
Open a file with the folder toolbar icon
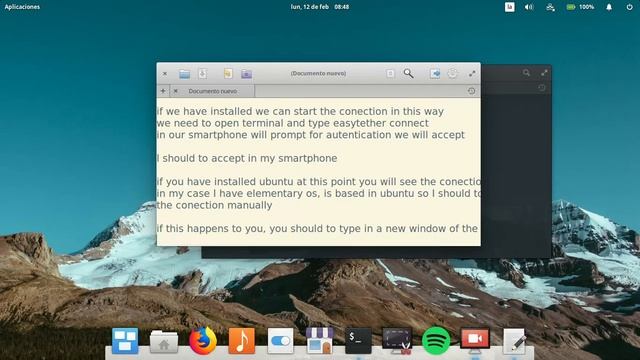[x=184, y=74]
